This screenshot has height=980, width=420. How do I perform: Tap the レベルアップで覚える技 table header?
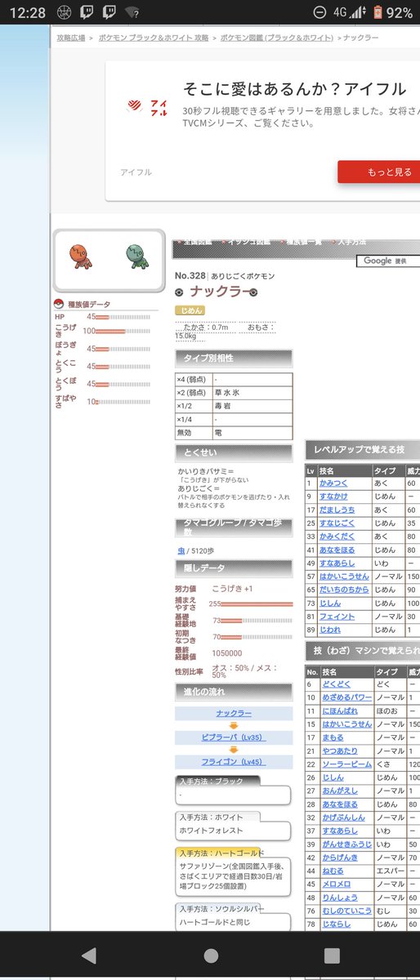(x=362, y=449)
